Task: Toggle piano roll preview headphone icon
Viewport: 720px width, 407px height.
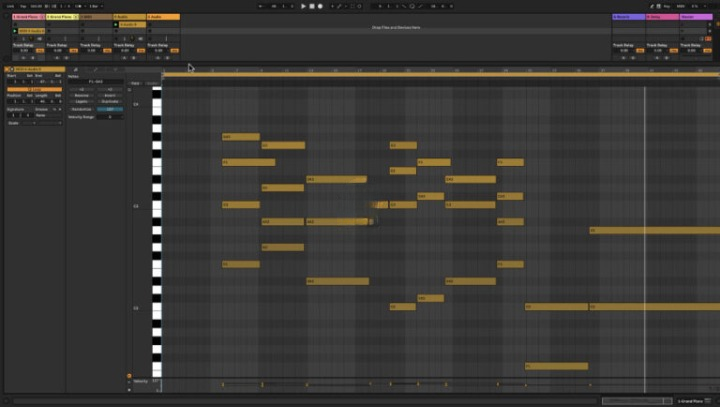Action: click(x=129, y=90)
